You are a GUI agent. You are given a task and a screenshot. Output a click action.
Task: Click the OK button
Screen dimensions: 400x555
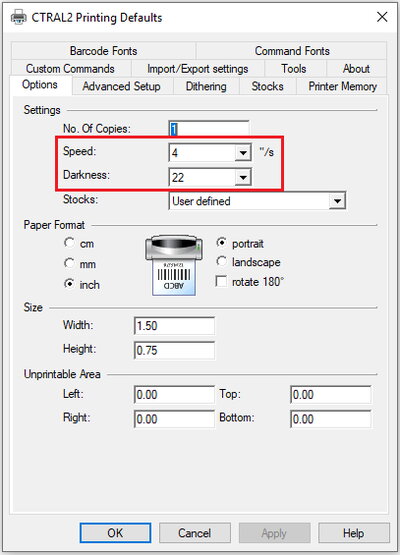(115, 533)
